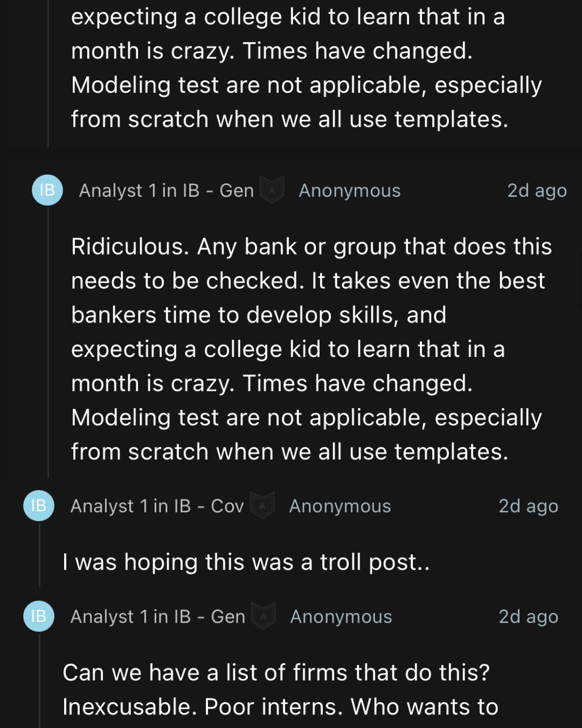Click "2d ago" timestamp on the troll post comment
The image size is (582, 728).
point(528,506)
